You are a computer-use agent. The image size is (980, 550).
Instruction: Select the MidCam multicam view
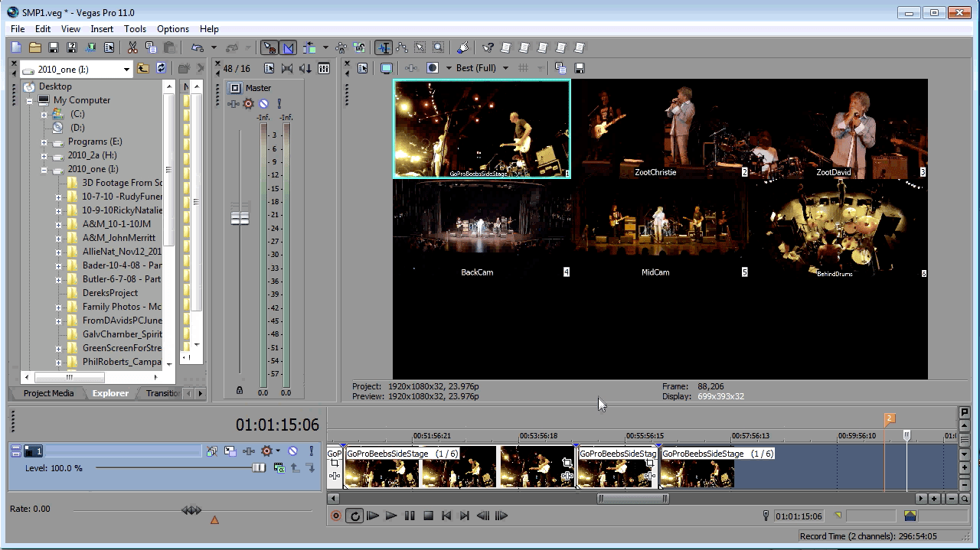click(658, 229)
